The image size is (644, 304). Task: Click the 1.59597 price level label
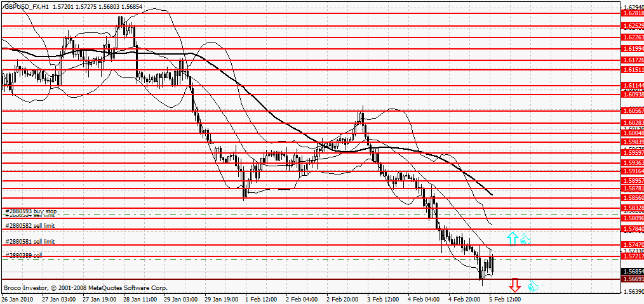pos(633,152)
